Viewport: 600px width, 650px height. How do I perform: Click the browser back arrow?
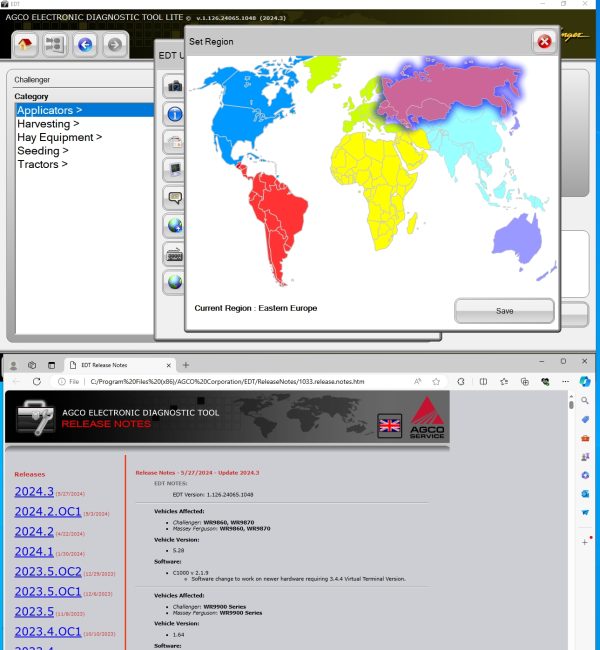click(x=17, y=381)
